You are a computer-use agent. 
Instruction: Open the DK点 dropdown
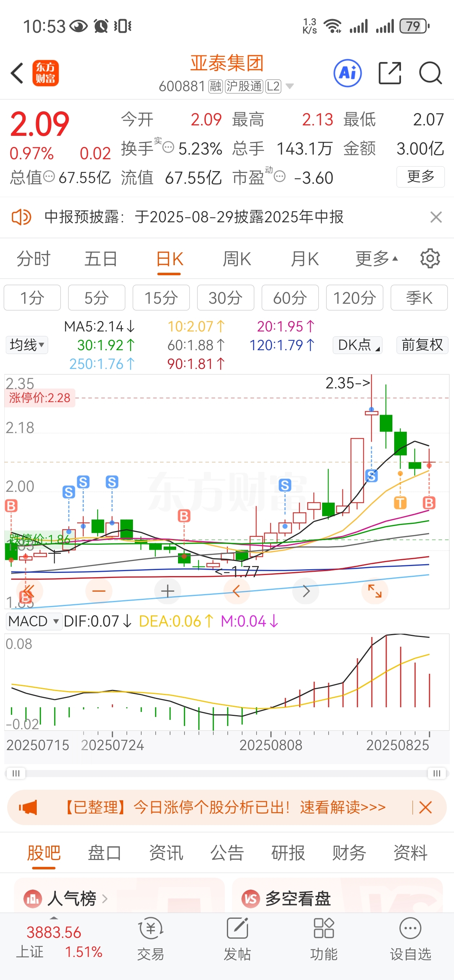coord(357,345)
